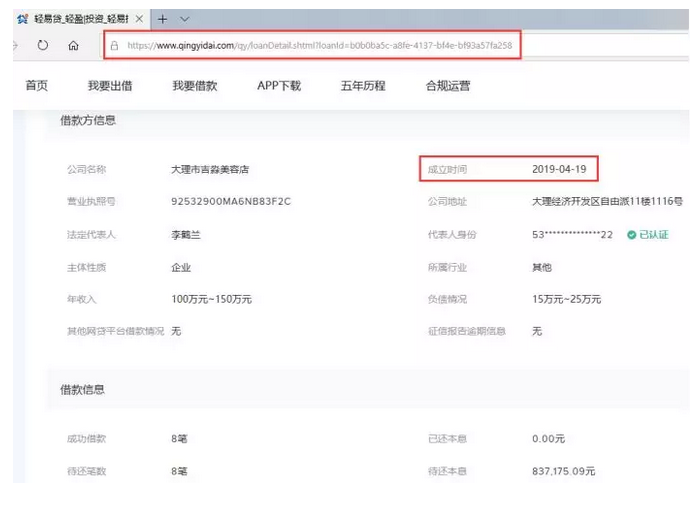This screenshot has width=700, height=513.
Task: Expand the tab list chevron
Action: coord(184,19)
